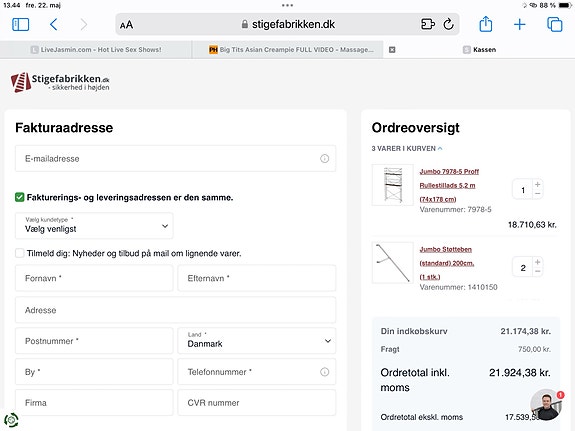Focus the By field
This screenshot has width=575, height=431.
(94, 372)
